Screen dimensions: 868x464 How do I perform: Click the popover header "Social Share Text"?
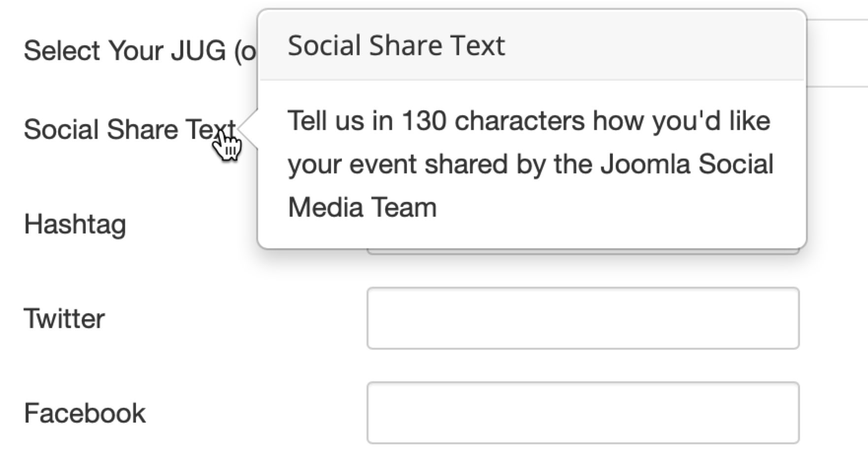(x=396, y=45)
